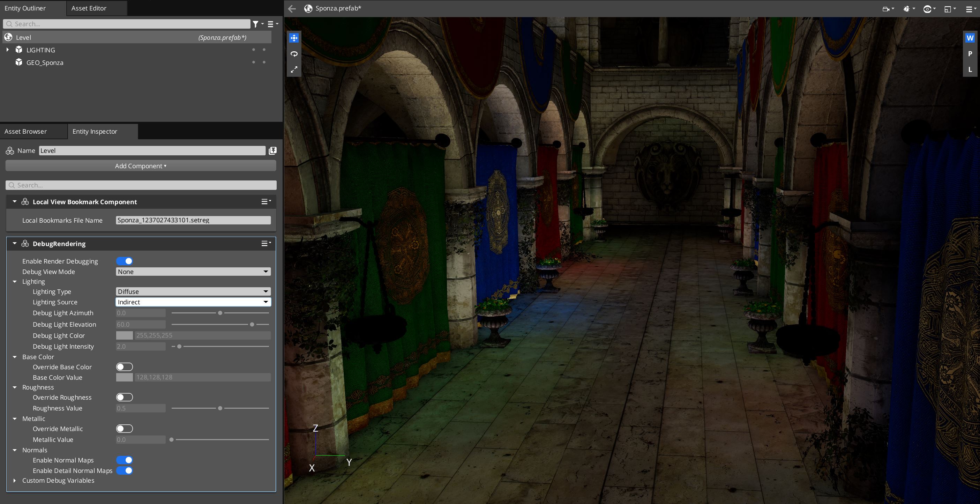Switch to the Asset Browser tab

[x=25, y=131]
